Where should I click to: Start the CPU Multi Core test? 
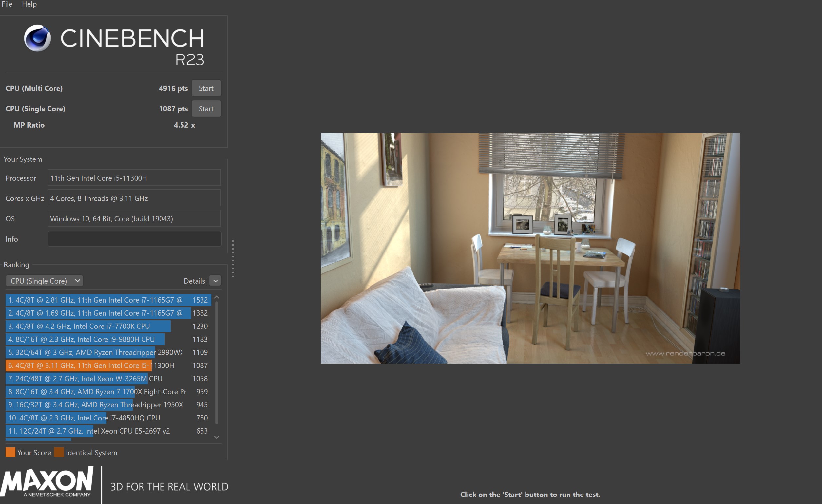tap(206, 88)
